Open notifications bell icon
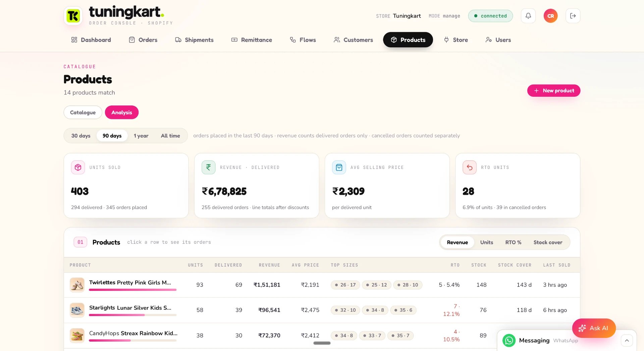This screenshot has height=351, width=644. (x=528, y=16)
